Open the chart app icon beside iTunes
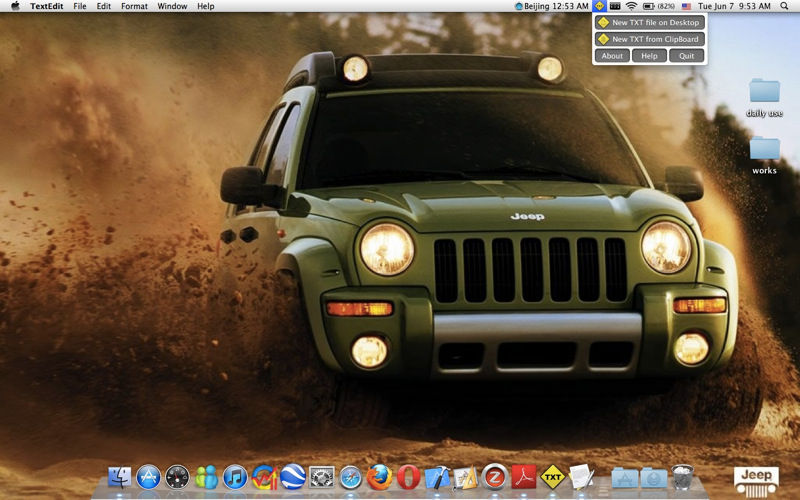800x500 pixels. tap(264, 478)
